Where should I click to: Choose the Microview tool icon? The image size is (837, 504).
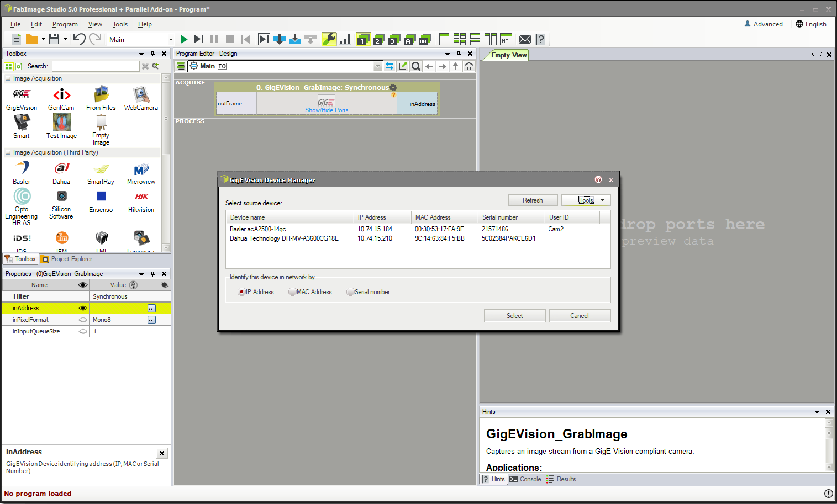pos(141,173)
